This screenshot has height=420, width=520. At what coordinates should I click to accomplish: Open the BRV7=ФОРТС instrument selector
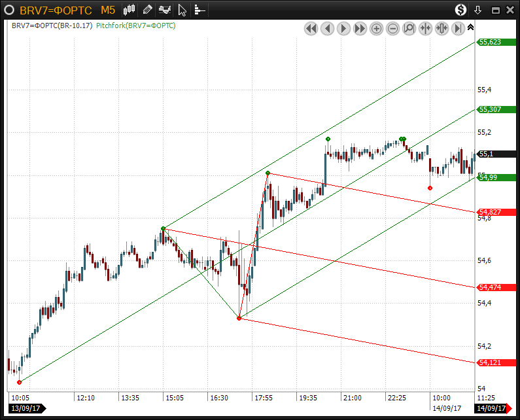(56, 10)
